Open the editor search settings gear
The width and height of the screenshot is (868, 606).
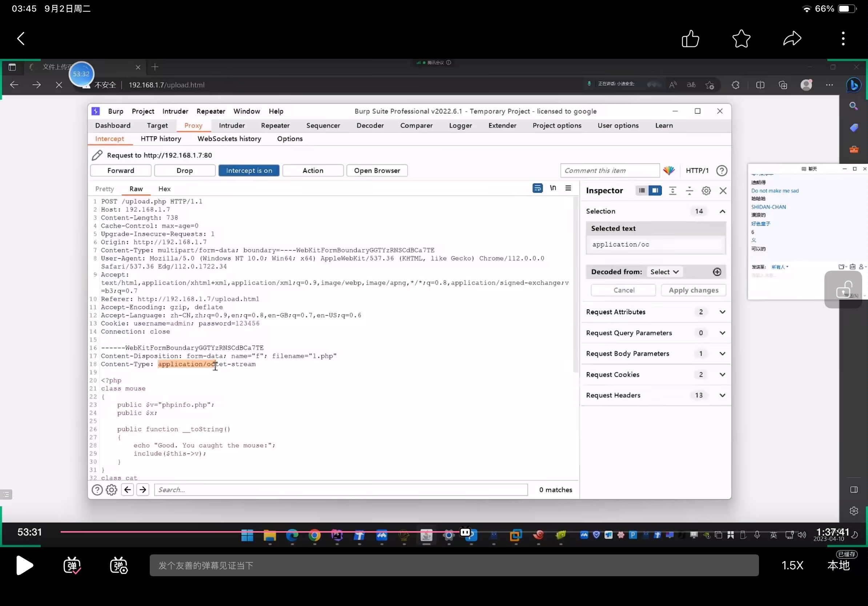pyautogui.click(x=111, y=490)
